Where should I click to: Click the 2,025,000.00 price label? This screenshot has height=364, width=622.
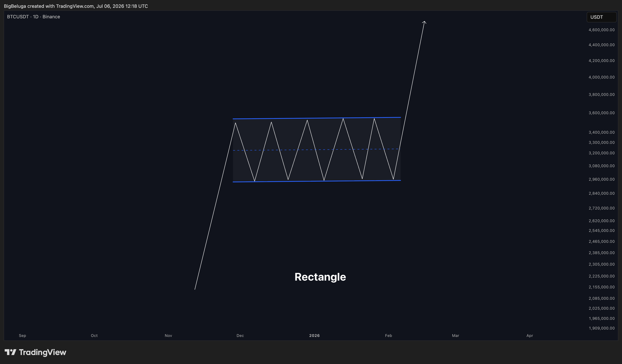pos(602,308)
